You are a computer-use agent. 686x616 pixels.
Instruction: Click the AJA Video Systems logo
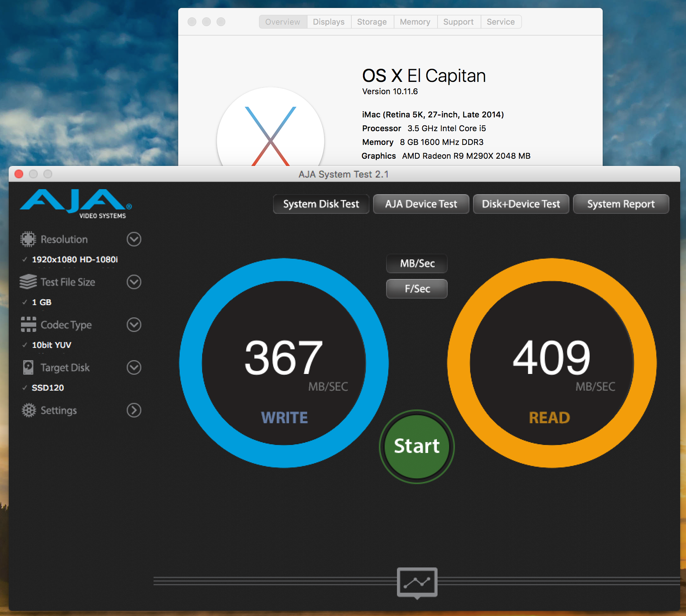coord(76,204)
